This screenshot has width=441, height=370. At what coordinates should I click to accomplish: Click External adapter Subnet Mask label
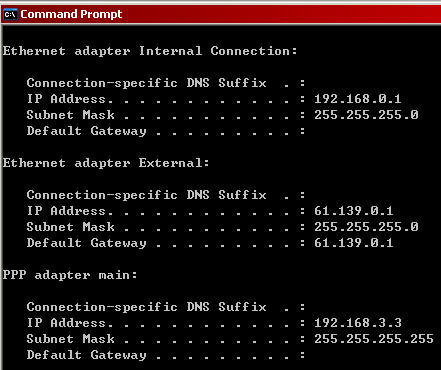71,227
